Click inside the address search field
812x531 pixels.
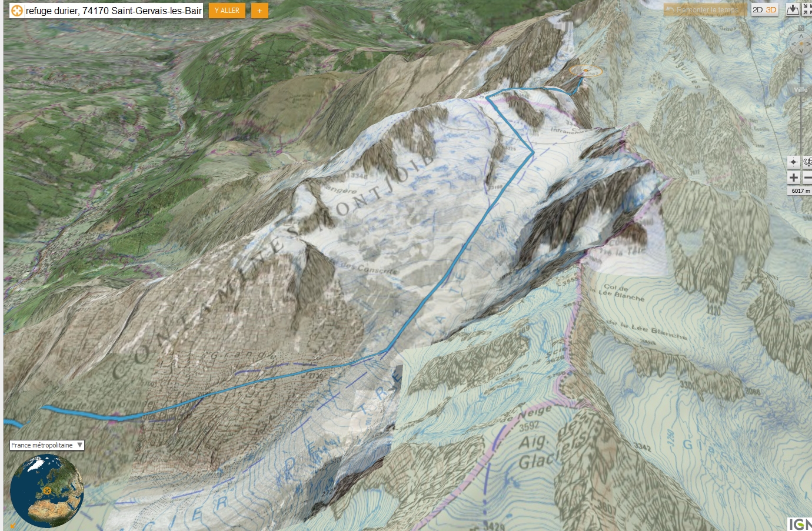coord(114,11)
